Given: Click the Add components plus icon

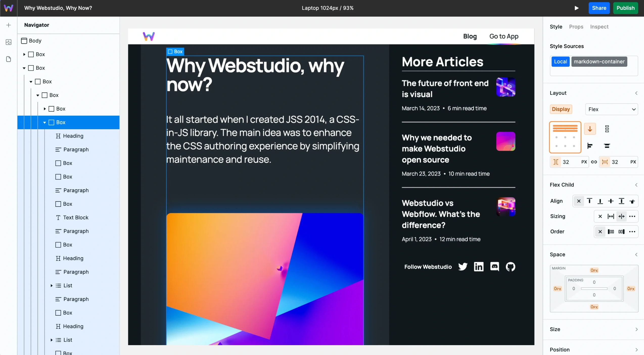Looking at the screenshot, I should point(9,25).
